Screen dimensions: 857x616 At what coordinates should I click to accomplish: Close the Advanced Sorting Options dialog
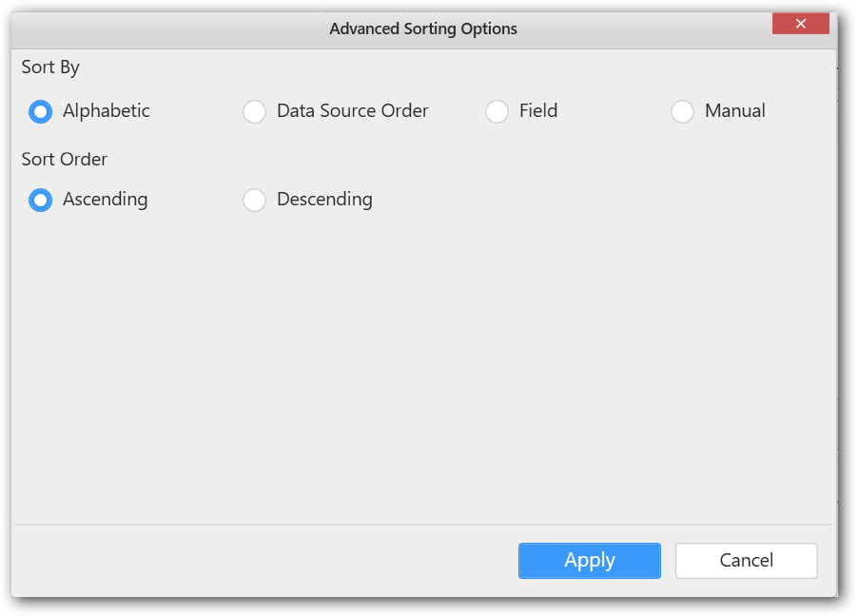pos(800,24)
